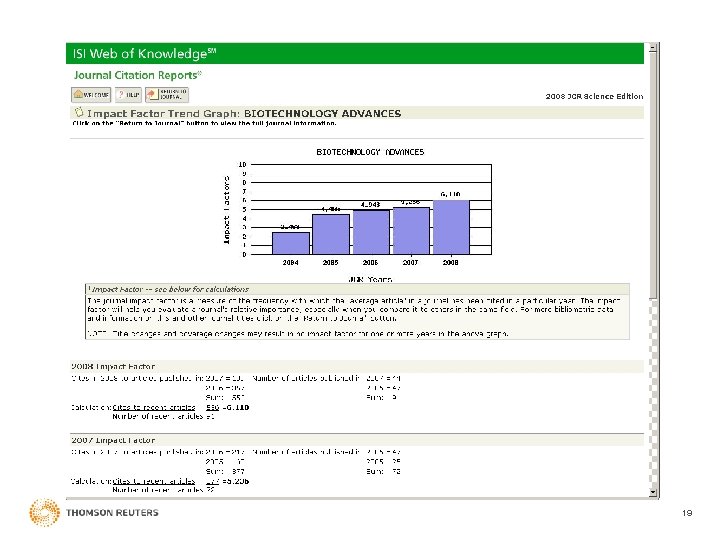Click the BIOTECHNOLOGY ADVANCES chart title
This screenshot has height=540, width=720.
(x=370, y=152)
